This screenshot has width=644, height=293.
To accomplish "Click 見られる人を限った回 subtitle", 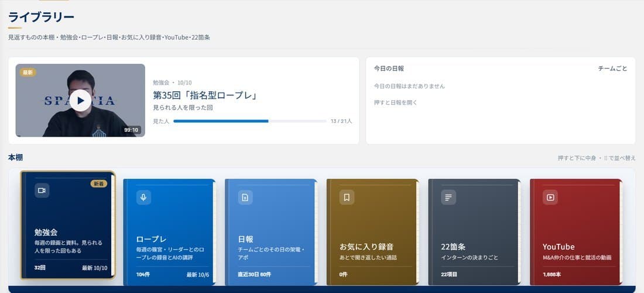I will [183, 108].
